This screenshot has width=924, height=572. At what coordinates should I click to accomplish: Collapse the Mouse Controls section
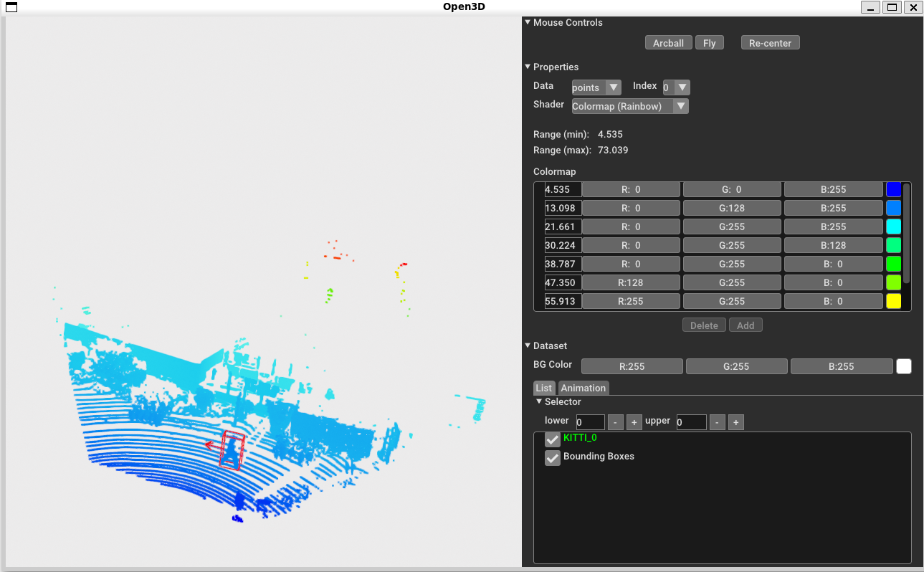coord(528,23)
